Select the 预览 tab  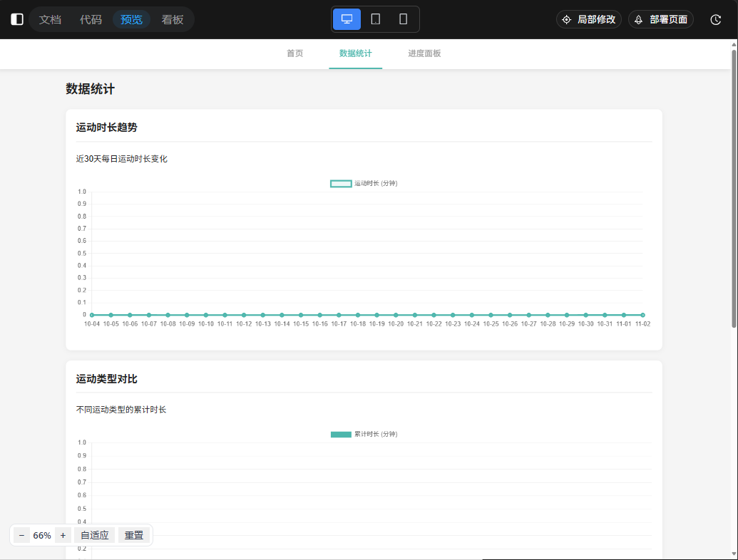(131, 19)
